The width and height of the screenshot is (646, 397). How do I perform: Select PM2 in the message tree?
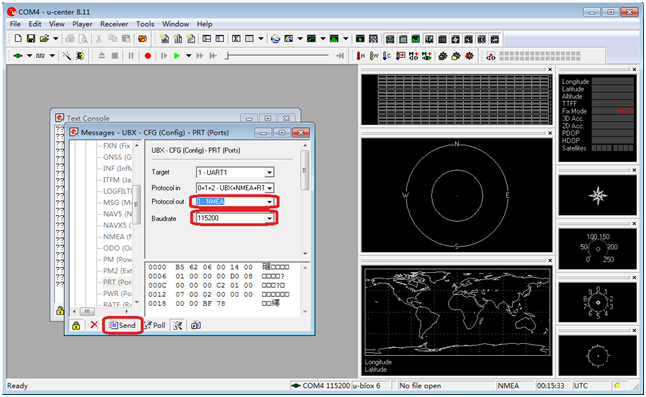coord(117,271)
